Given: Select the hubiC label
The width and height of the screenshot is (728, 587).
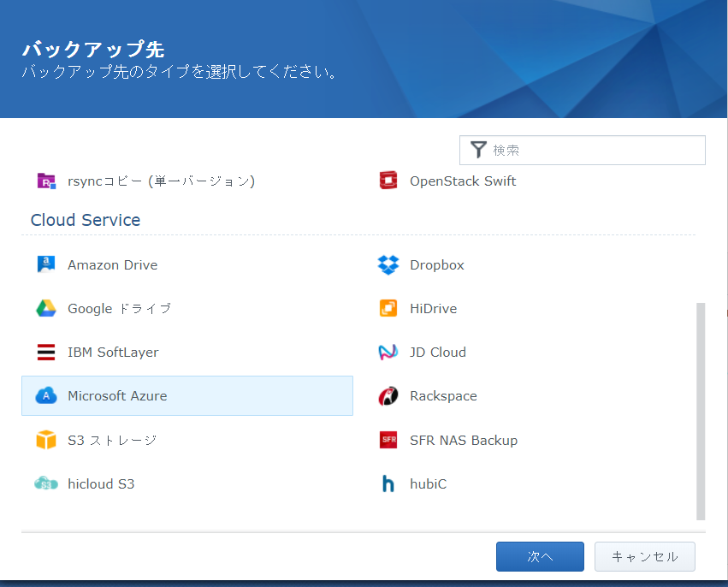Looking at the screenshot, I should click(x=428, y=484).
